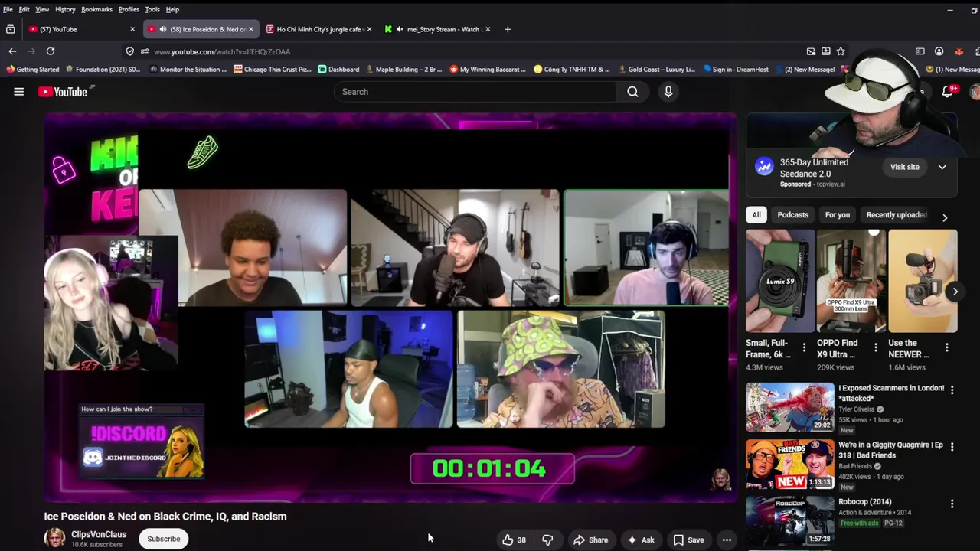Open the Bookmarks menu
This screenshot has height=551, width=980.
[96, 9]
